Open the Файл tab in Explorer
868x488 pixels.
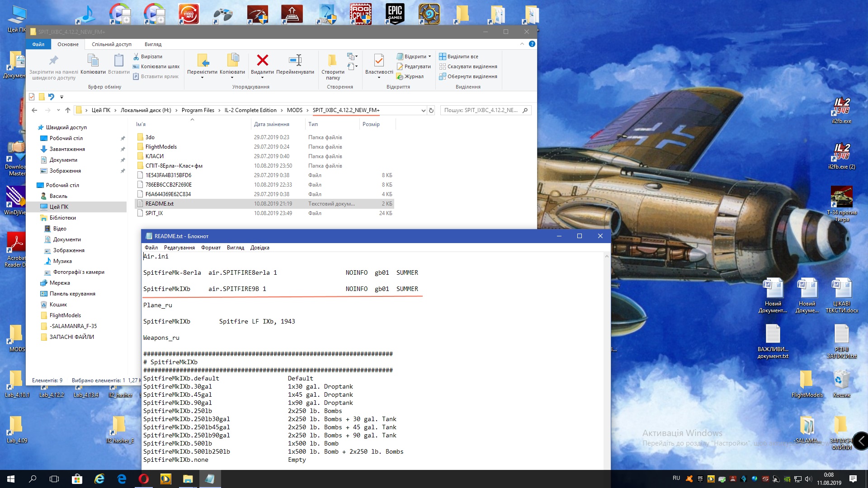[38, 44]
